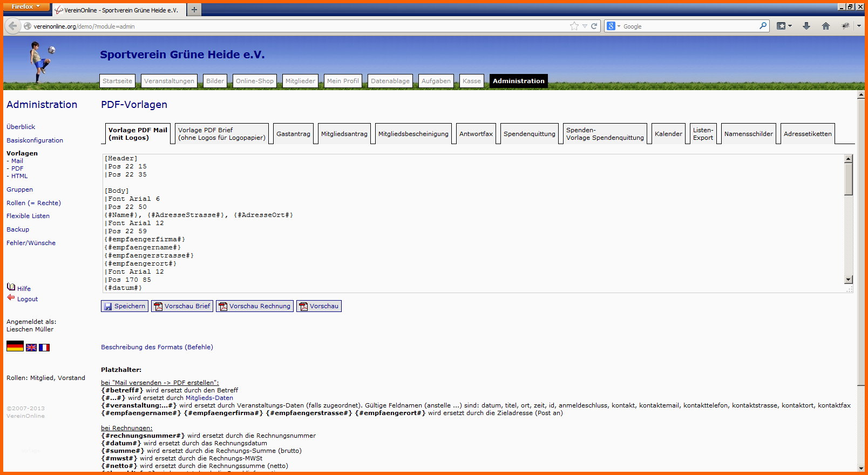Screen dimensions: 868x475
Task: Click the German flag language icon
Action: (15, 347)
